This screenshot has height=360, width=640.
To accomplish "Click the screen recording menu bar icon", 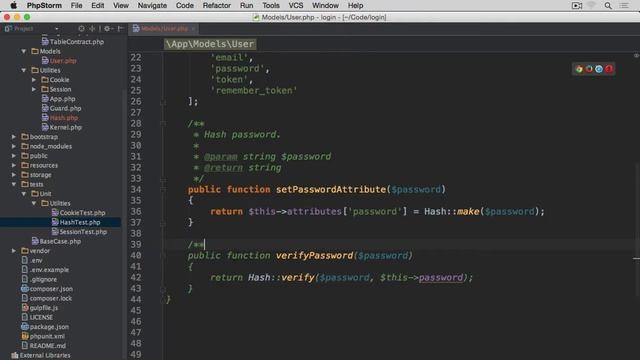I will 577,5.
